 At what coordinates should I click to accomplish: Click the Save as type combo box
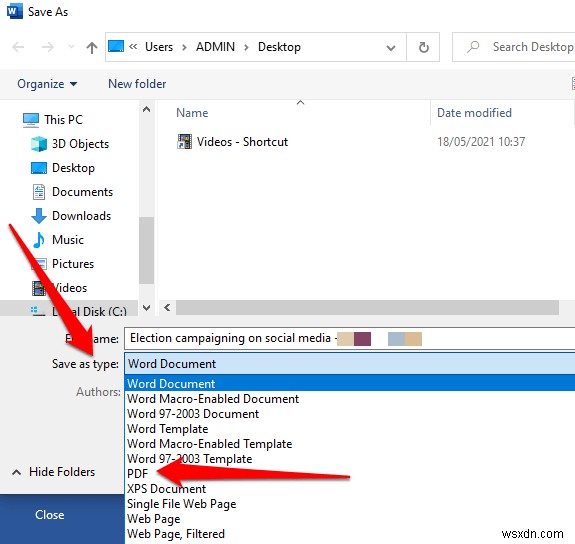350,364
